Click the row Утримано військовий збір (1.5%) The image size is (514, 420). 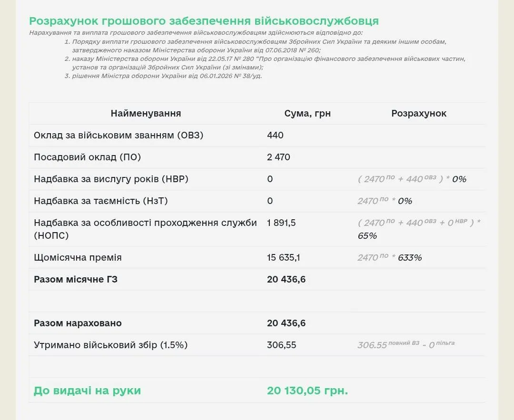coord(109,345)
